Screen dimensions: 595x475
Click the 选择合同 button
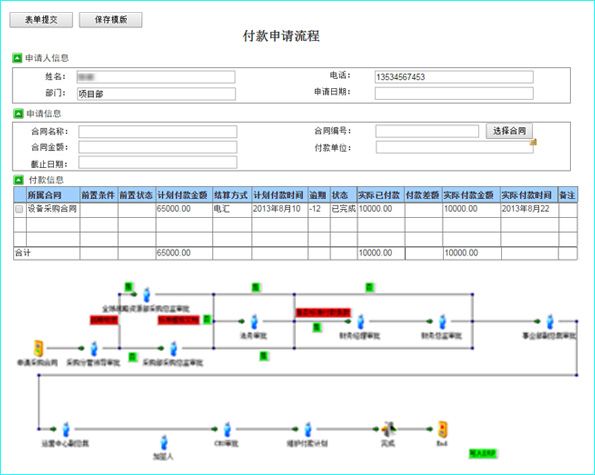pyautogui.click(x=509, y=131)
